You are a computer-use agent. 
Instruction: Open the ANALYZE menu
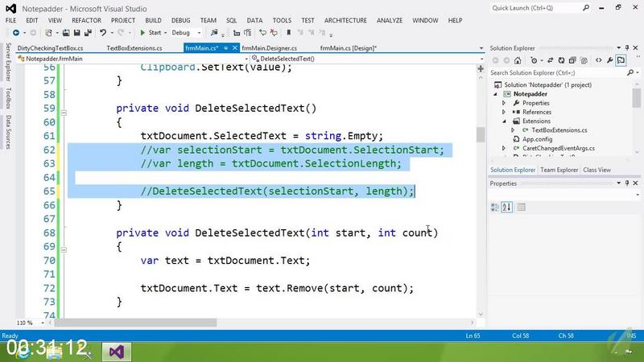point(390,20)
